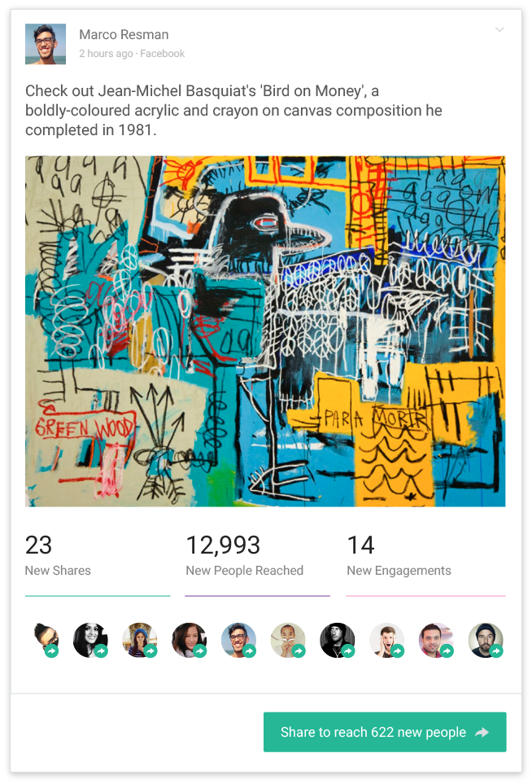
Task: Click the fifth sharer avatar with glasses
Action: [x=239, y=640]
